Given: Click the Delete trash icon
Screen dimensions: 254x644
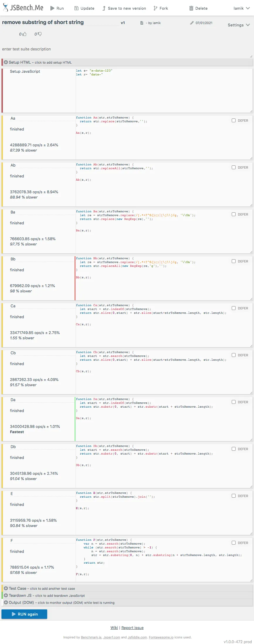Looking at the screenshot, I should click(x=191, y=8).
